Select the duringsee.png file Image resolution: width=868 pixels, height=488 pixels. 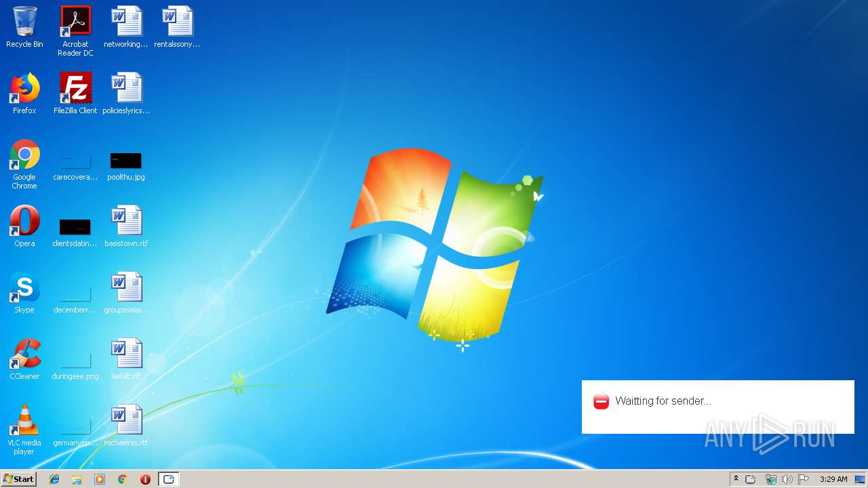pos(75,365)
